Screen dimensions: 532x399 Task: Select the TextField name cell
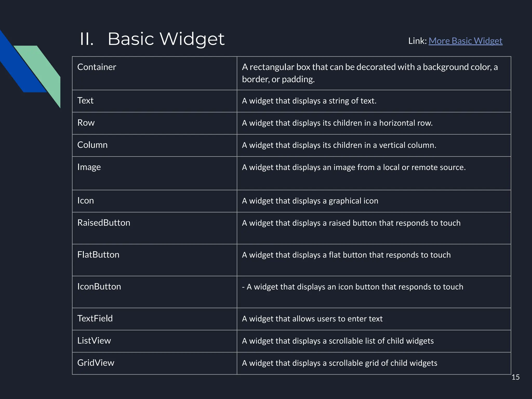[x=155, y=319]
